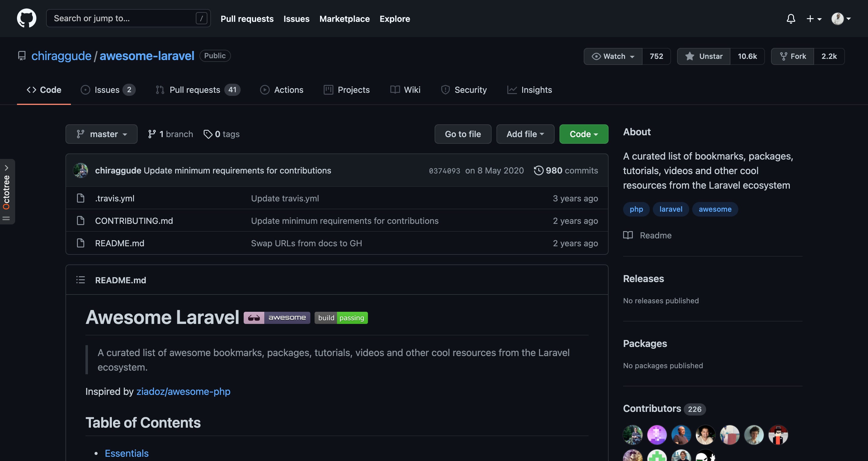This screenshot has height=461, width=868.
Task: Click the tags icon showing 0 tags
Action: (x=208, y=134)
